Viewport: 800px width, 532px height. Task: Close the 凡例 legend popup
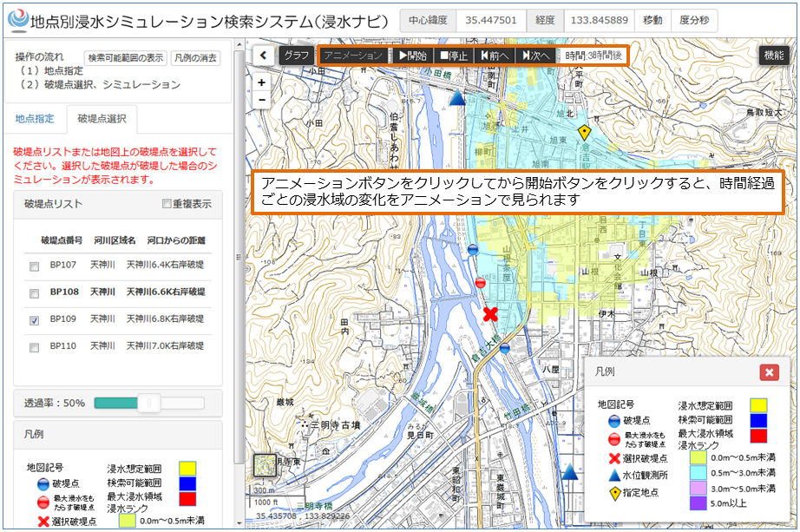[x=769, y=372]
